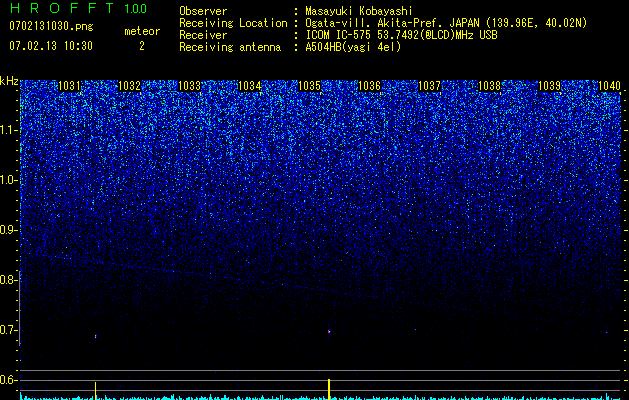Select the filename 0702131030.png
This screenshot has height=400, width=629.
[x=51, y=27]
